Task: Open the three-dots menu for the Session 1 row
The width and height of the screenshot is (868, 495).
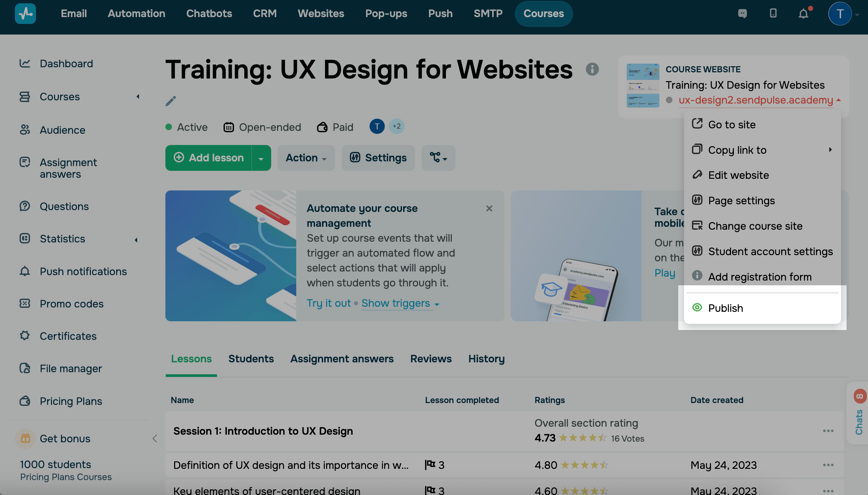Action: [x=828, y=431]
